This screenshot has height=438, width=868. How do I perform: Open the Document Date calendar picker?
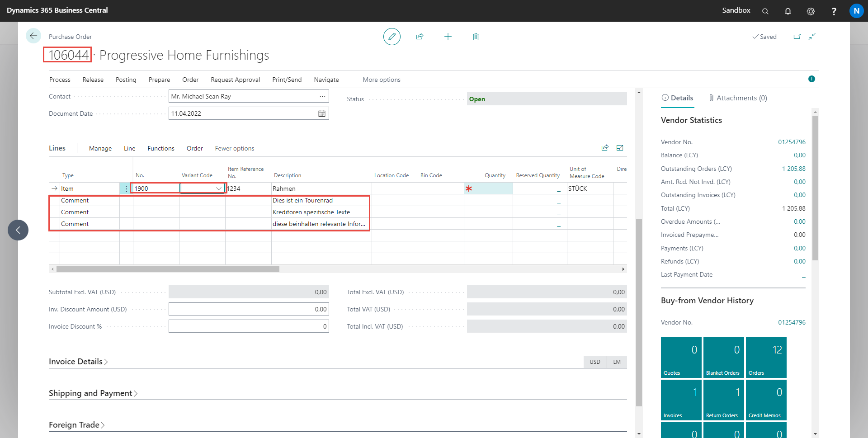pyautogui.click(x=321, y=113)
